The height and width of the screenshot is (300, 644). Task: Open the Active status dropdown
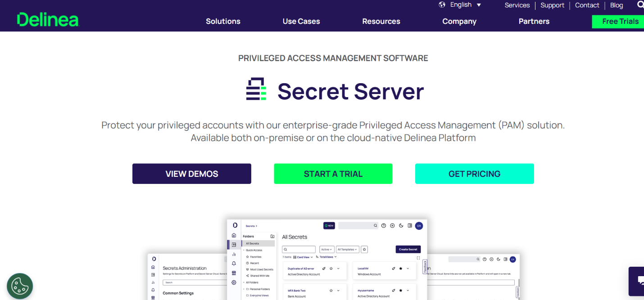[x=327, y=249]
